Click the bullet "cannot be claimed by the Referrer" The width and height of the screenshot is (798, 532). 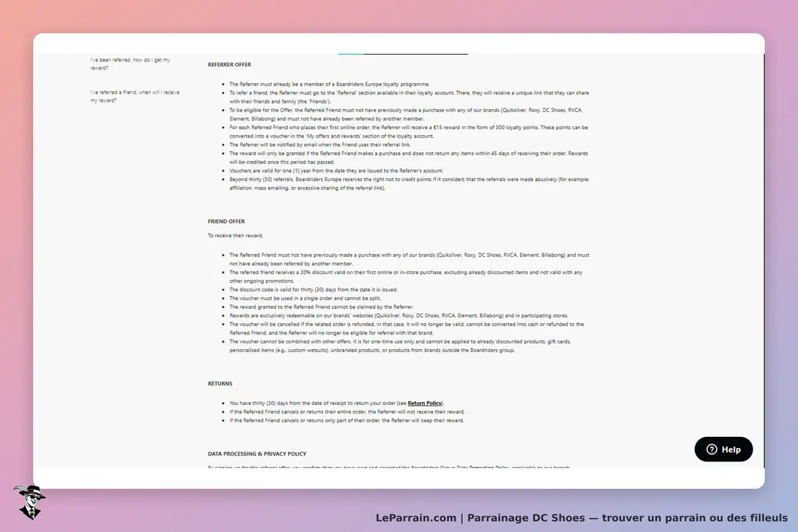point(322,307)
